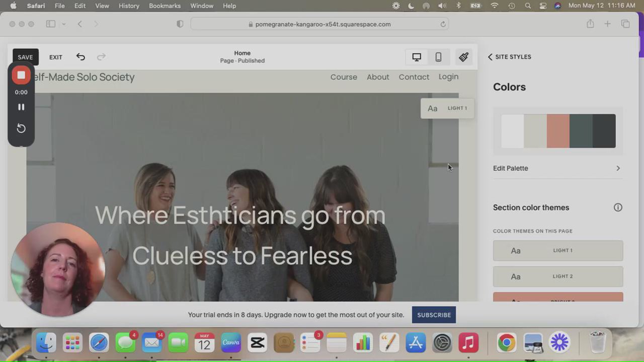
Task: Open Canva from the Dock
Action: click(231, 343)
